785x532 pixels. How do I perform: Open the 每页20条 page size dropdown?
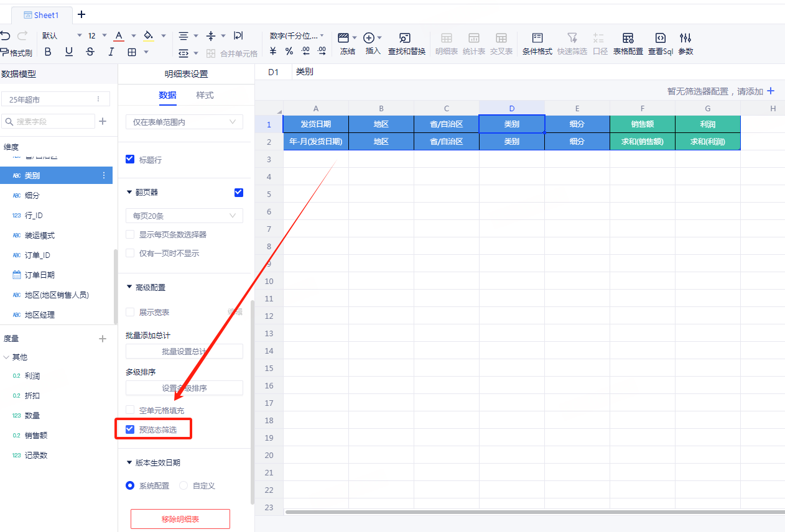pos(184,216)
